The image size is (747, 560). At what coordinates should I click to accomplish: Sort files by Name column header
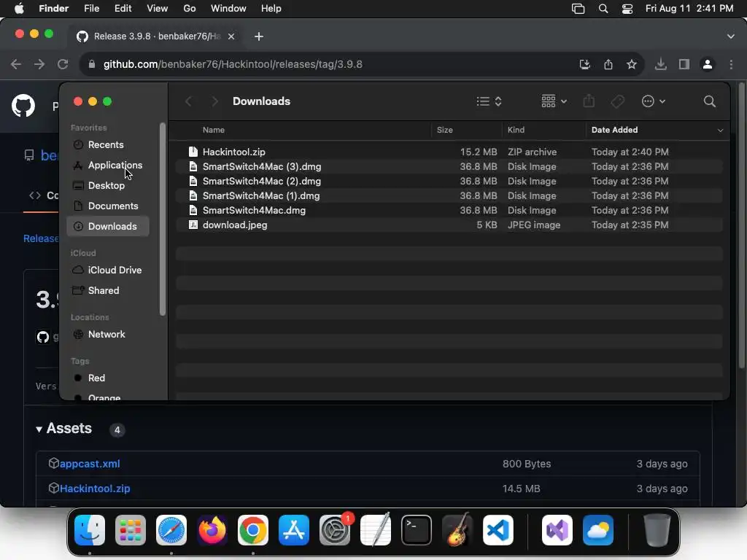click(x=214, y=130)
